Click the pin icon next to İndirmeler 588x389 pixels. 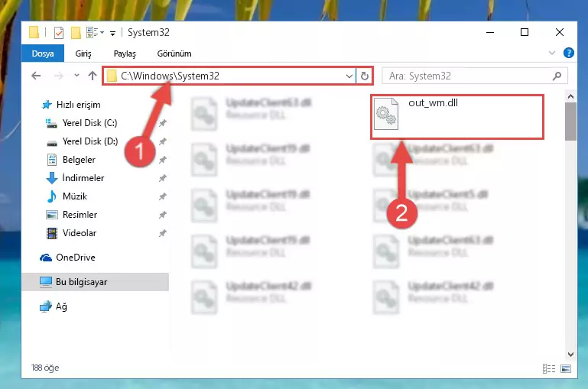pyautogui.click(x=162, y=178)
